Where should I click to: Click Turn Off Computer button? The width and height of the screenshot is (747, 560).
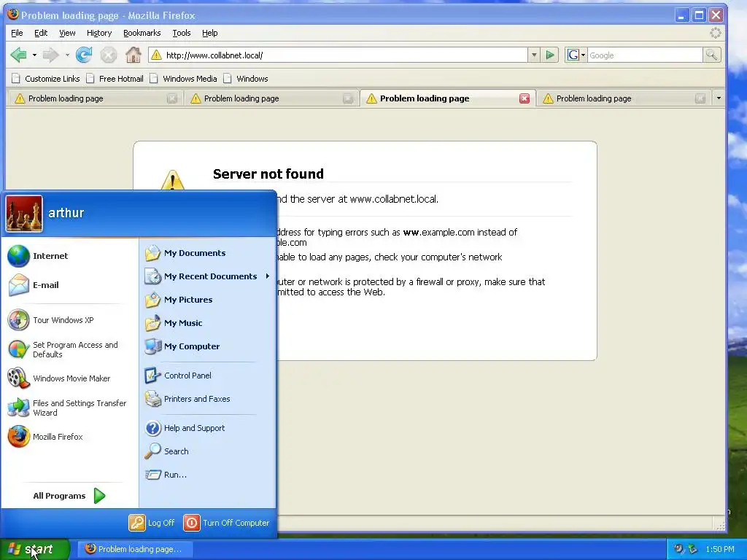pyautogui.click(x=227, y=523)
